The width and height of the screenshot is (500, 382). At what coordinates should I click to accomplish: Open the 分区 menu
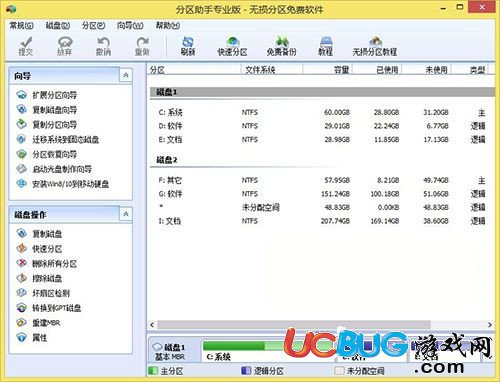tap(93, 25)
